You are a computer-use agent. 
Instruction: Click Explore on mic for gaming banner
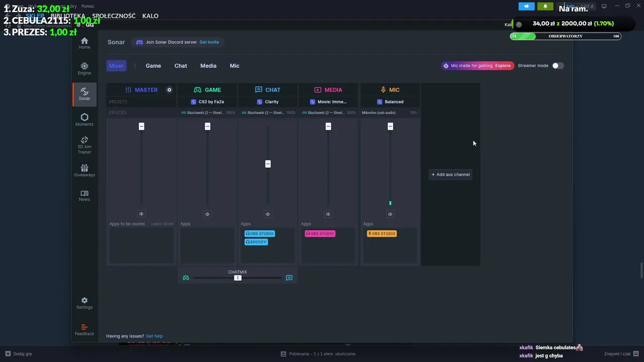point(503,66)
